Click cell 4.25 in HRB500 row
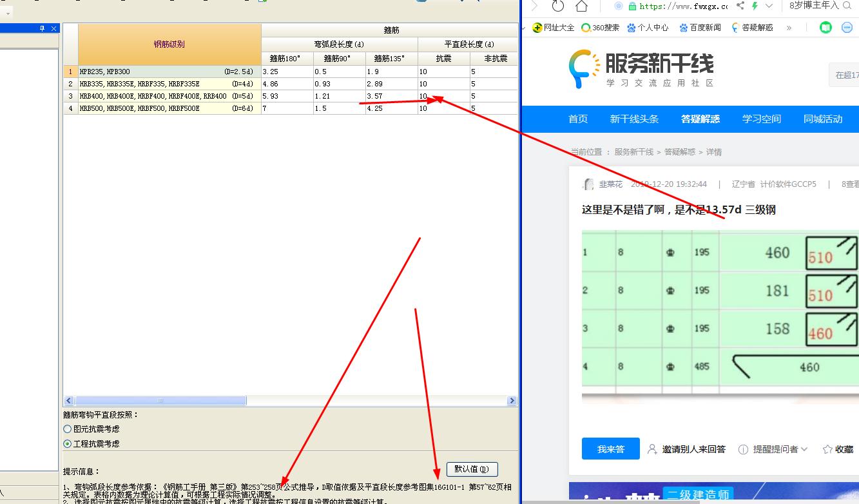 391,108
